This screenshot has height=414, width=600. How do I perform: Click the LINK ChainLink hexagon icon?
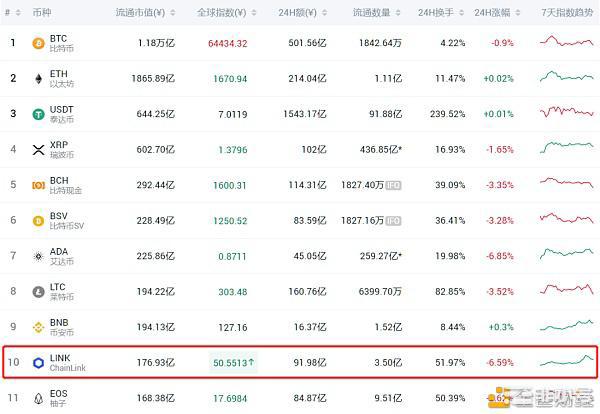click(x=38, y=363)
